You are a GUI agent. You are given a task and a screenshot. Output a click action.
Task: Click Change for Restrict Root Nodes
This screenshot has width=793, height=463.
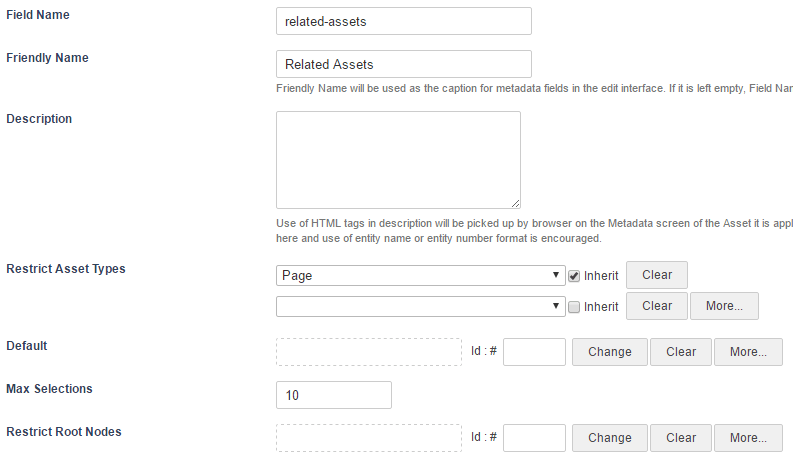tap(609, 438)
